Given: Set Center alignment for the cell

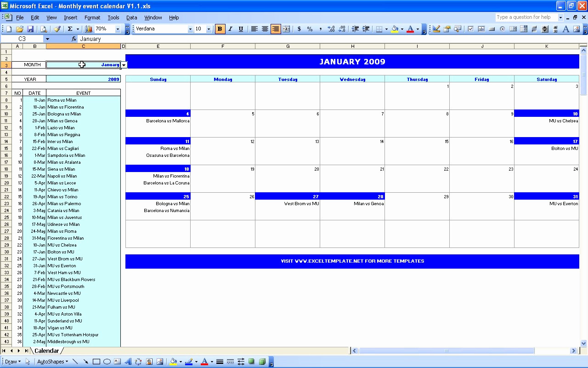Looking at the screenshot, I should [x=265, y=29].
